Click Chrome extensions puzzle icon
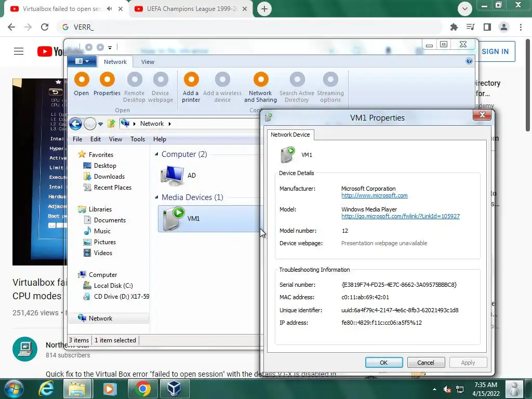 click(x=454, y=27)
